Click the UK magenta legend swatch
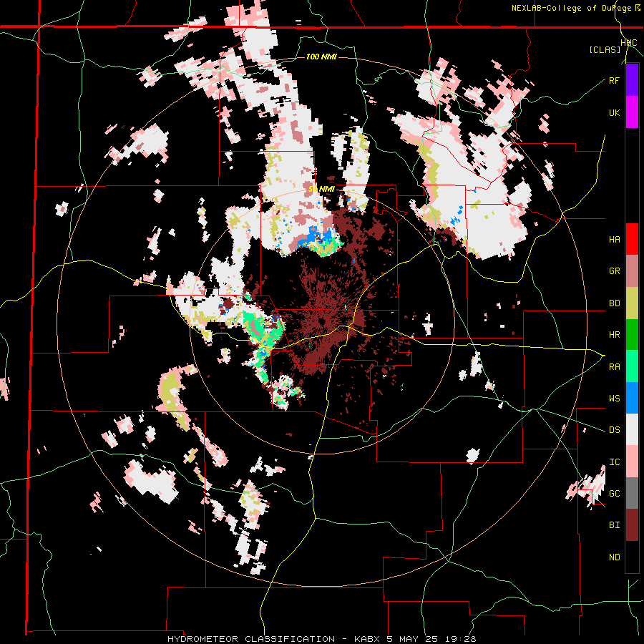Image resolution: width=644 pixels, height=644 pixels. (632, 112)
